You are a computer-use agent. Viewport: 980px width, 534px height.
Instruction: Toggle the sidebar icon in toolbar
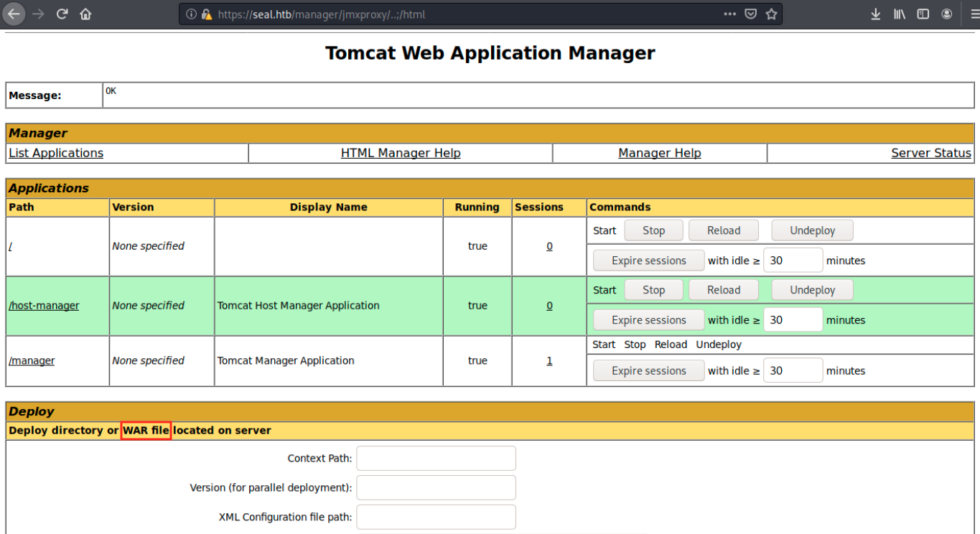click(923, 14)
